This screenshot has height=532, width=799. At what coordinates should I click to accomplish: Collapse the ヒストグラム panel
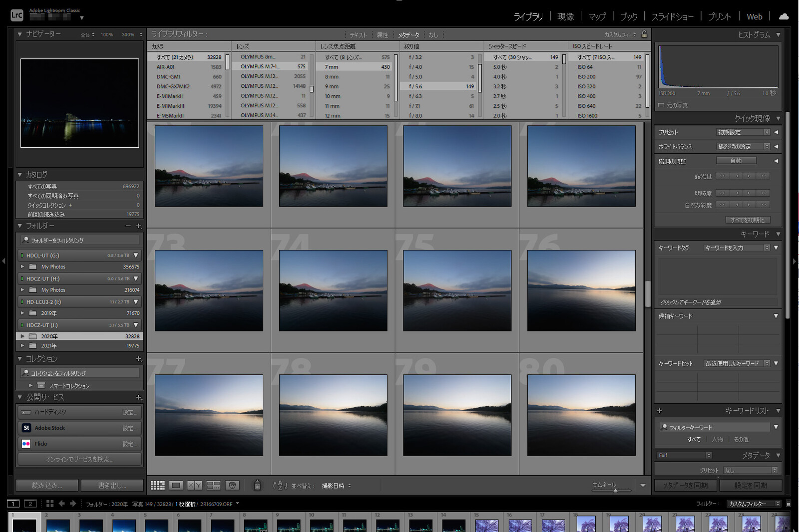(x=778, y=34)
